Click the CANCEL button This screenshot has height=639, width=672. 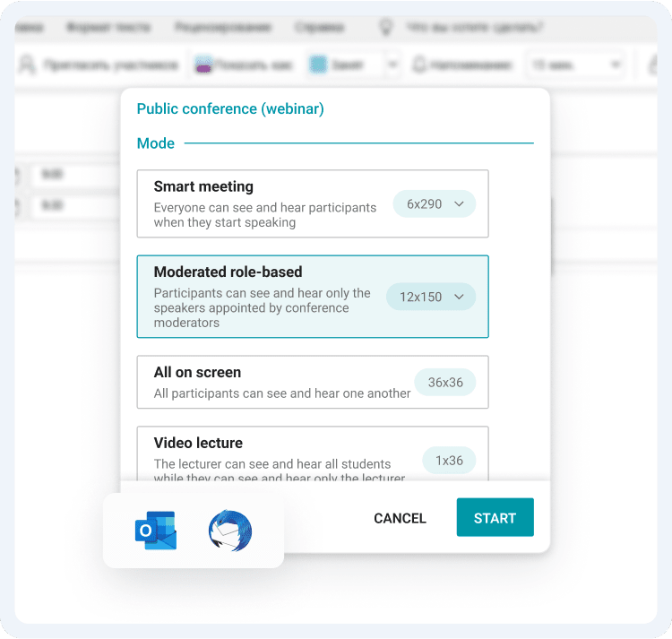[400, 518]
